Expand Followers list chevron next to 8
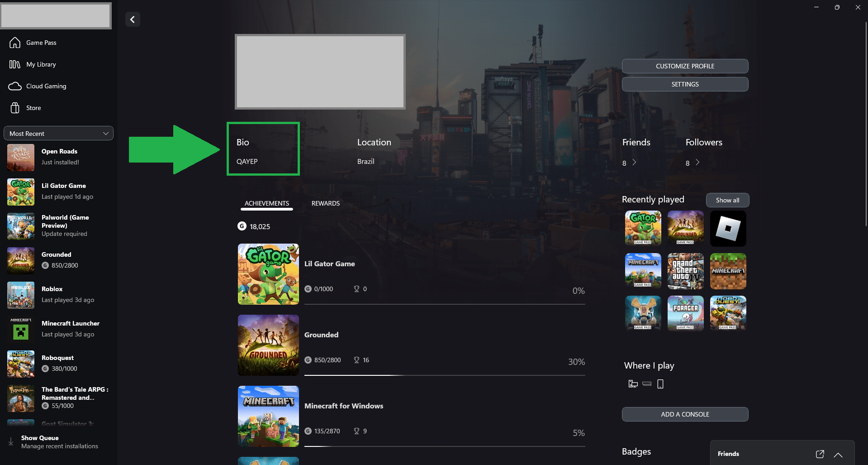The image size is (868, 465). (697, 162)
